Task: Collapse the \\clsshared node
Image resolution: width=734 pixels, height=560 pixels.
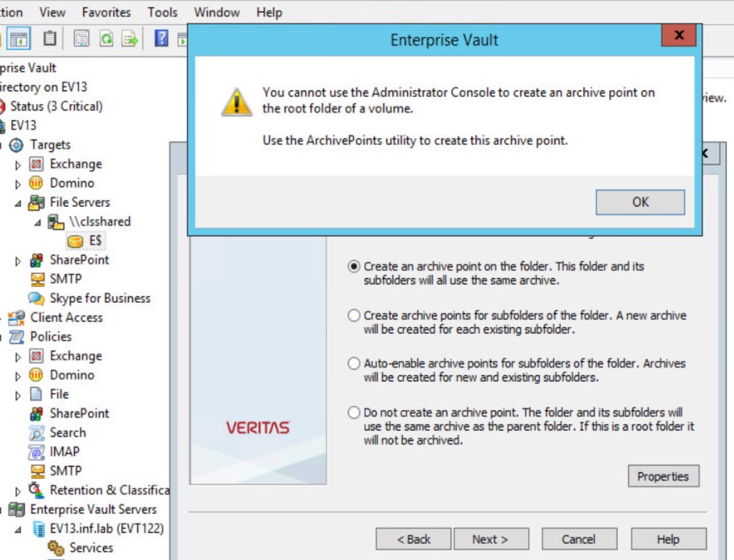Action: [x=37, y=222]
